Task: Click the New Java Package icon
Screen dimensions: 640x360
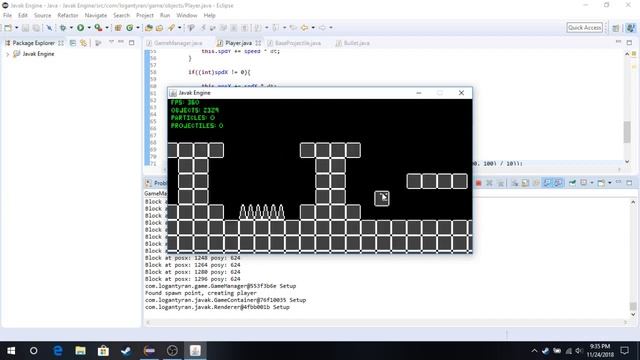Action: tap(118, 28)
